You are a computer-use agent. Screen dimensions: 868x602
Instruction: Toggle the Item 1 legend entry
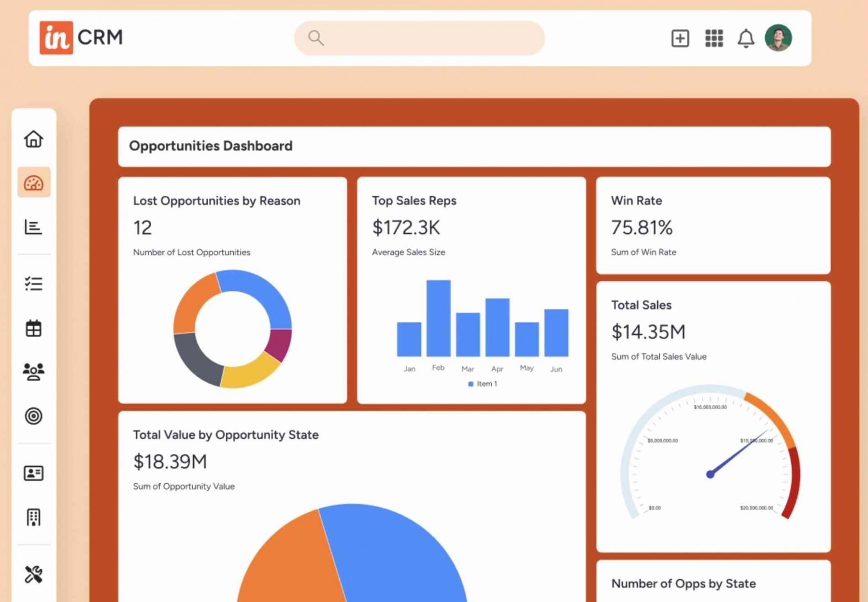tap(483, 384)
